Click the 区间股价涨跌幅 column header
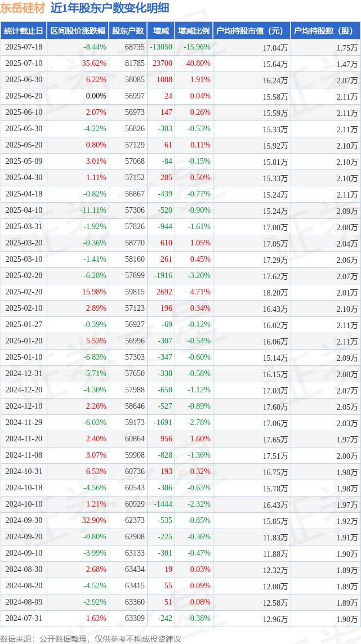This screenshot has width=361, height=644. point(78,31)
